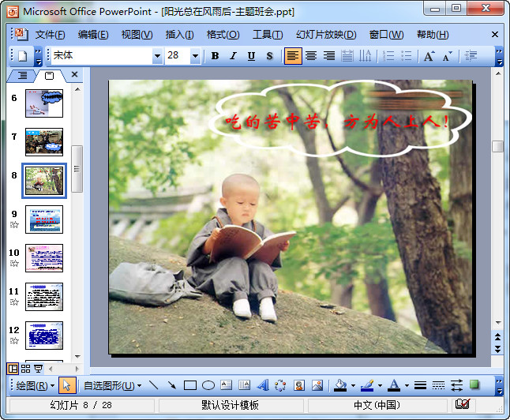This screenshot has height=420, width=510.
Task: Toggle bulleted list
Action: pos(407,56)
